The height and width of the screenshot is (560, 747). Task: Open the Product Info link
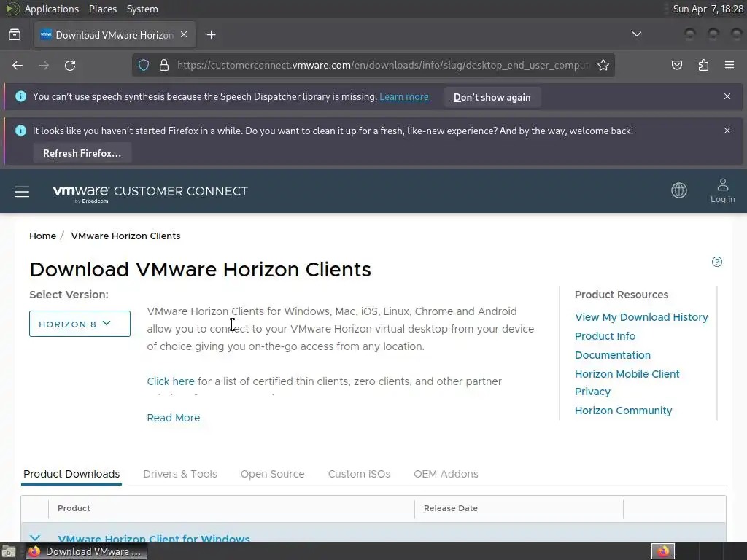point(605,336)
